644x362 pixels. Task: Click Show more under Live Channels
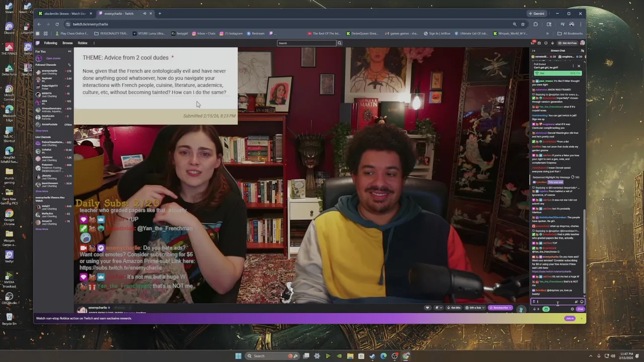pyautogui.click(x=42, y=191)
